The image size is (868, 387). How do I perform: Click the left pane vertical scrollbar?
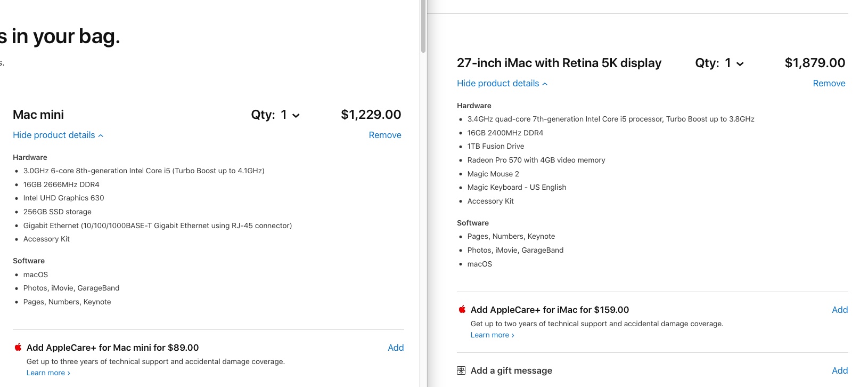[x=423, y=26]
